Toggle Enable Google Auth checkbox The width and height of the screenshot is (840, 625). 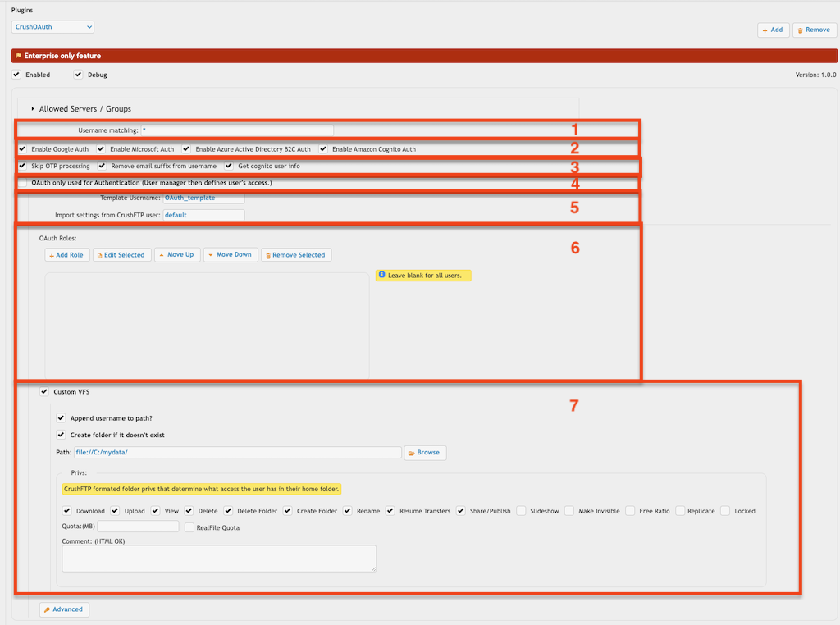[22, 149]
